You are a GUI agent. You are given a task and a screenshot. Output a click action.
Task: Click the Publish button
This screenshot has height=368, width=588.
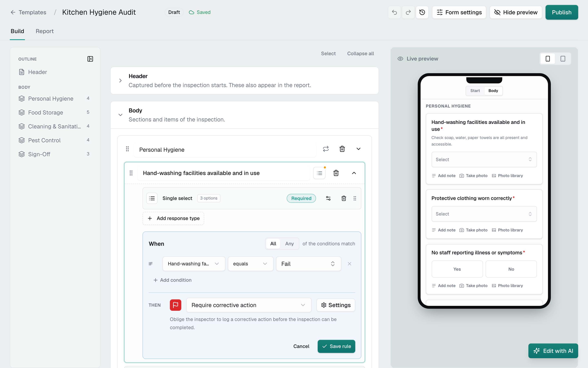pyautogui.click(x=561, y=12)
